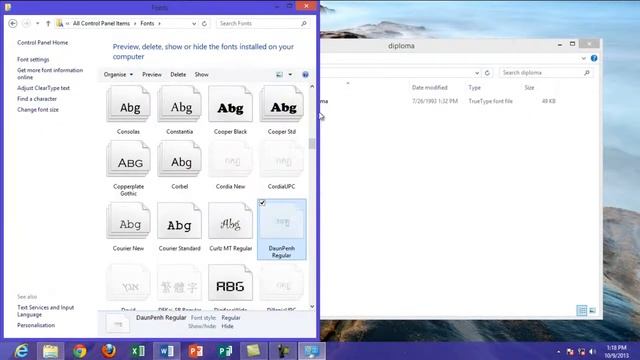Open Find a character link
This screenshot has width=640, height=360.
click(x=37, y=99)
